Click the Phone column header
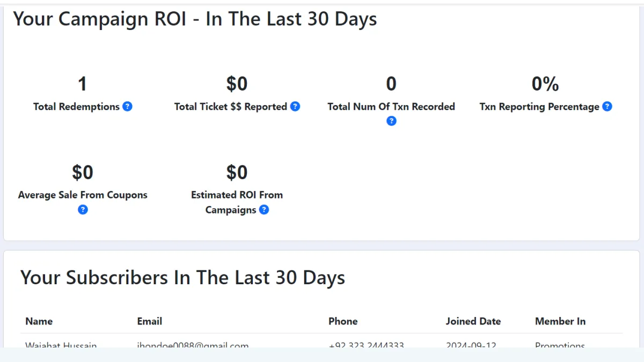644x362 pixels. pyautogui.click(x=343, y=321)
